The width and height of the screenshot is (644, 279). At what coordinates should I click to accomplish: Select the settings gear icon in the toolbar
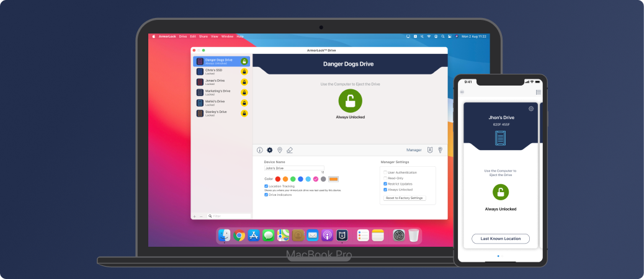(x=270, y=150)
